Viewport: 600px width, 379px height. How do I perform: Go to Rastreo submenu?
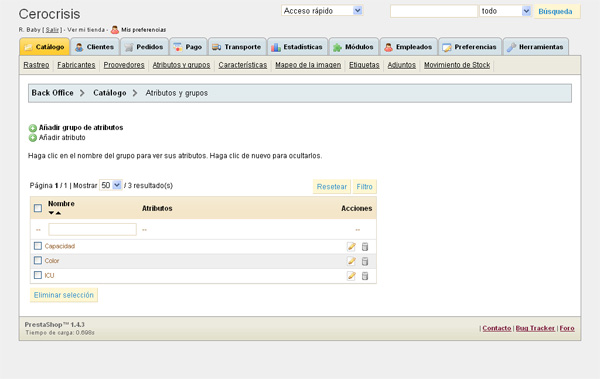tap(36, 65)
